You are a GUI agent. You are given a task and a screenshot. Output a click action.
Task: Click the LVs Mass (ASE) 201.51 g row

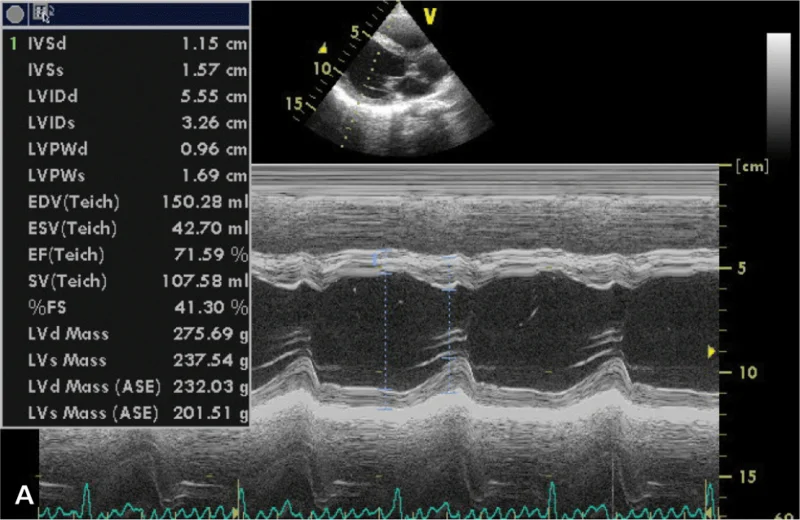(x=127, y=413)
